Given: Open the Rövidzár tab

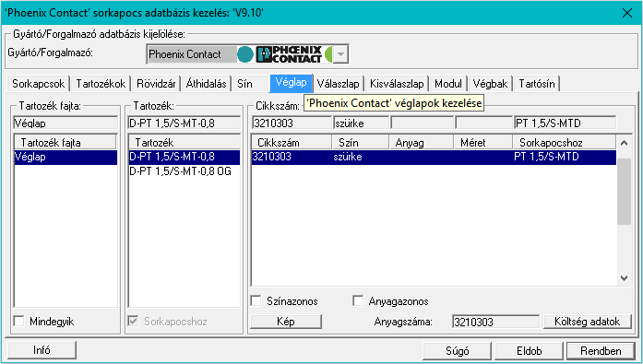Looking at the screenshot, I should 156,84.
